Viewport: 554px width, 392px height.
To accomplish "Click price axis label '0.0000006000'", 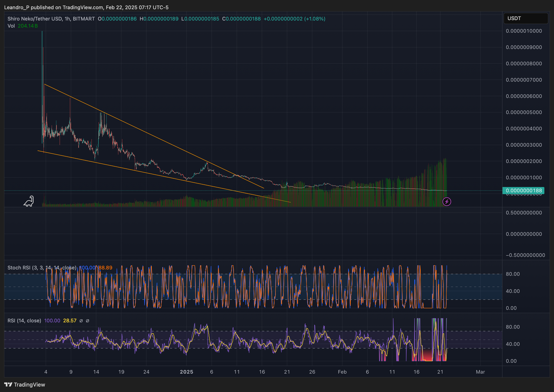I will click(x=524, y=96).
